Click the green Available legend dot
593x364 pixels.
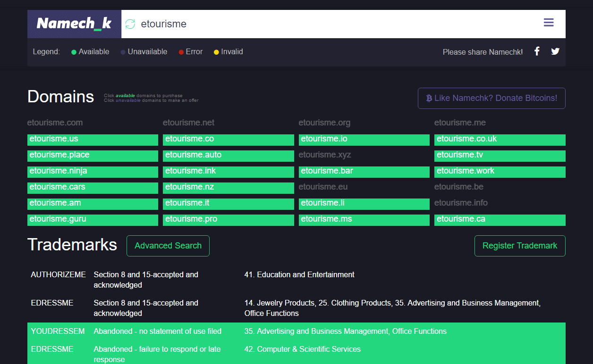point(74,52)
